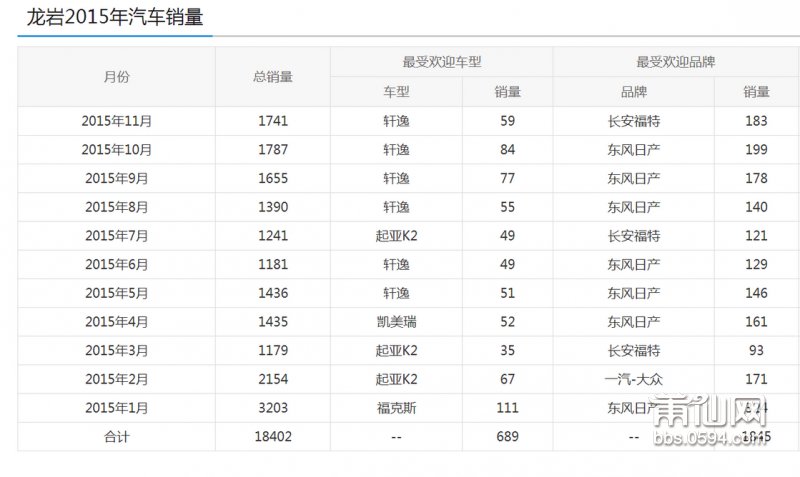Select the 2015年5月 month cell
Image resolution: width=800 pixels, height=477 pixels.
tap(116, 293)
